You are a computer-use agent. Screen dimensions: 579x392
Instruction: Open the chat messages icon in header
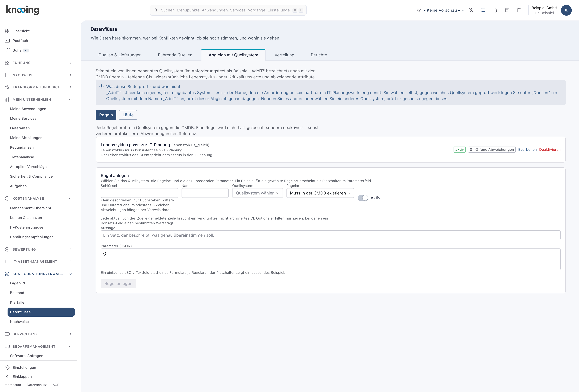tap(483, 10)
